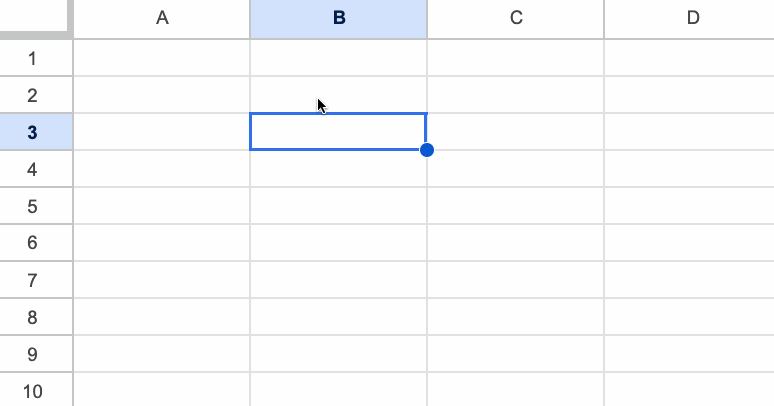Click the select-all corner box
The image size is (774, 406).
coord(35,17)
